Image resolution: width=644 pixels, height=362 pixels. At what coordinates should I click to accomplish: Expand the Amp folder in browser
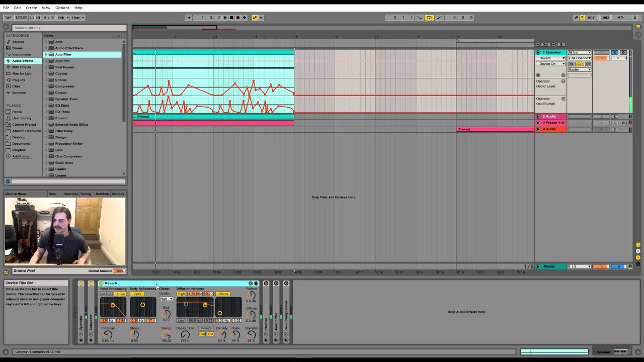pyautogui.click(x=46, y=42)
